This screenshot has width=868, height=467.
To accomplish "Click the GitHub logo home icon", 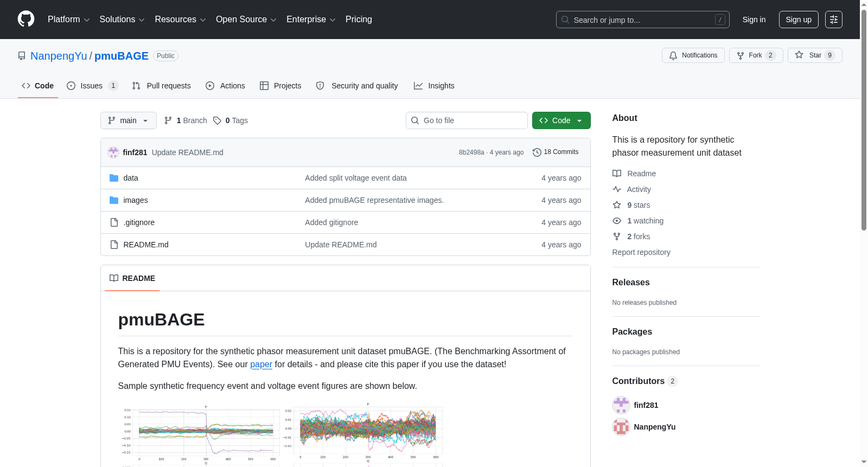I will pos(26,20).
